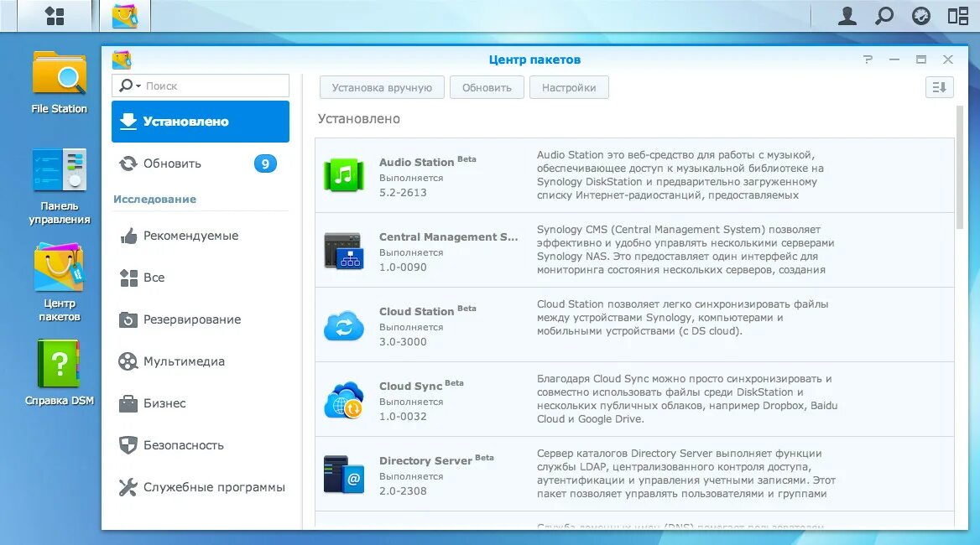980x545 pixels.
Task: Click the Обновить toolbar button
Action: click(487, 87)
